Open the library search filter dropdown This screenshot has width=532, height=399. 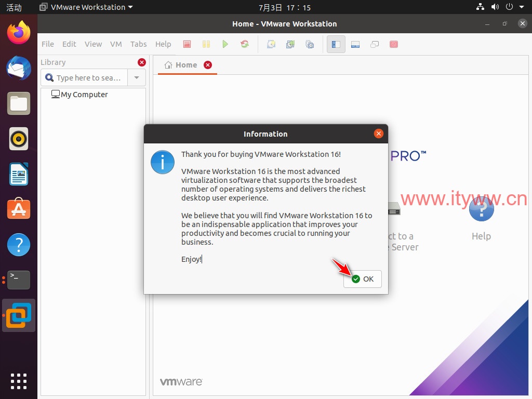pyautogui.click(x=137, y=78)
